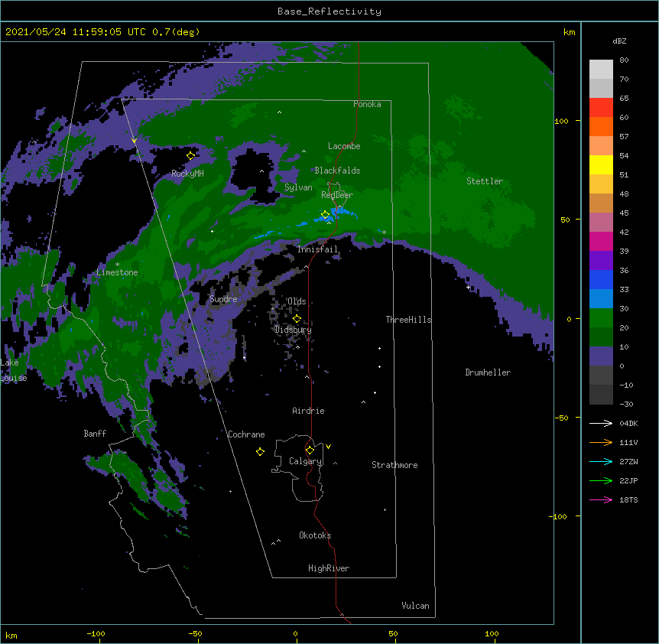The width and height of the screenshot is (659, 644).
Task: Click the Stettler town label
Action: click(485, 181)
